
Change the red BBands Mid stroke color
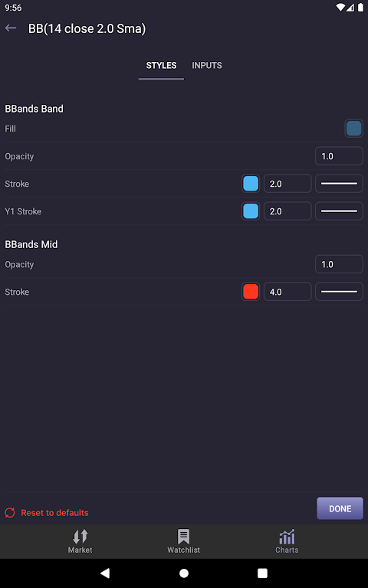(251, 292)
